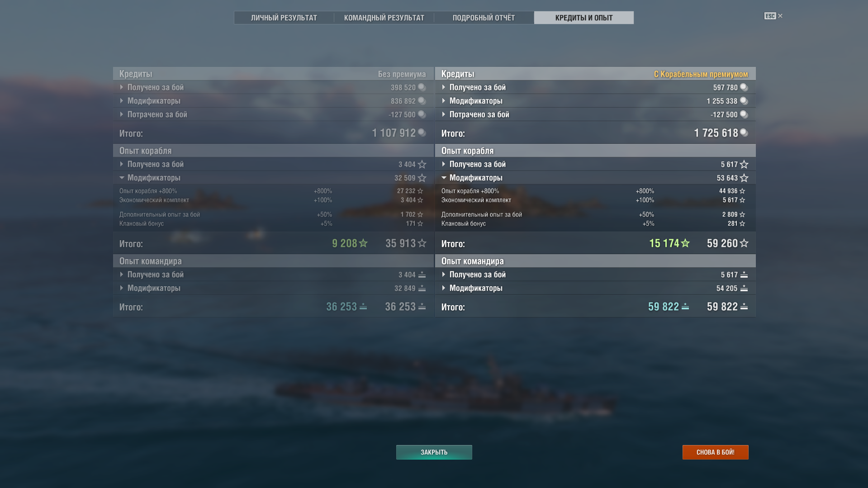Click the 'Снова в бой!' button

(716, 452)
